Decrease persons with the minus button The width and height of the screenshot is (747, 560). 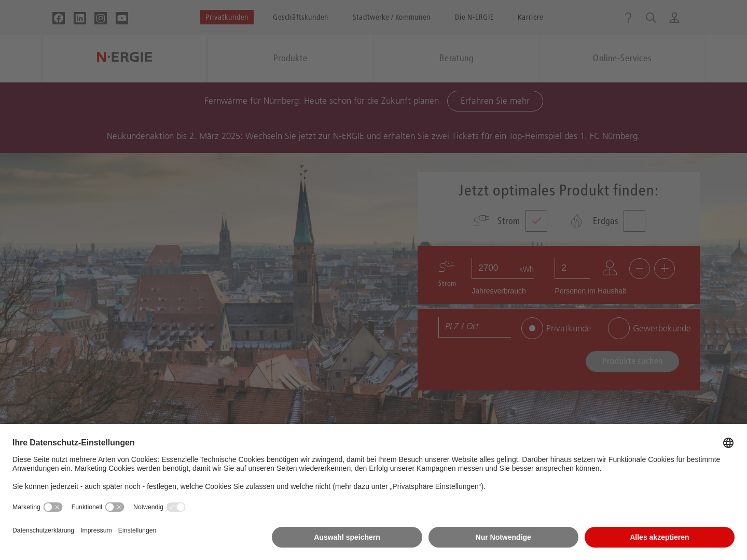(x=640, y=269)
